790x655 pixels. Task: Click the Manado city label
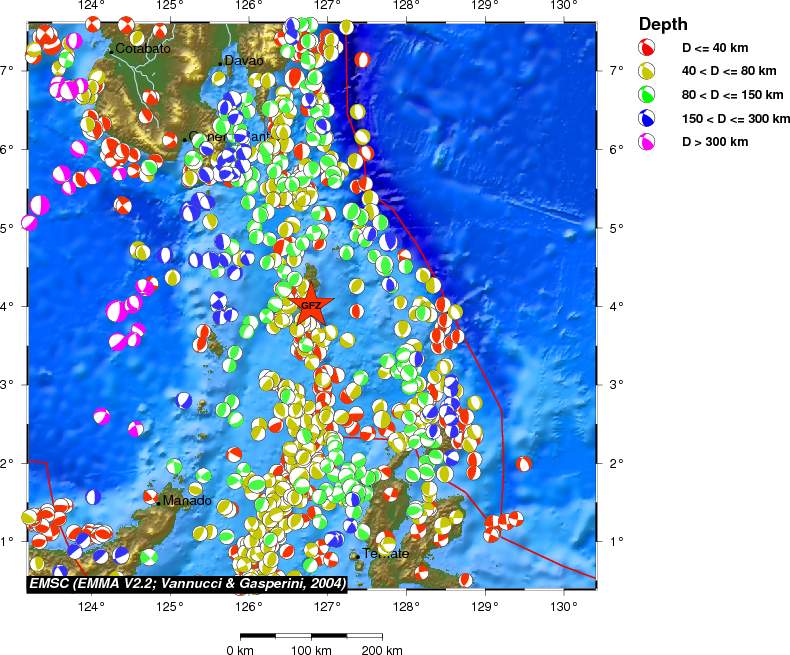[187, 501]
